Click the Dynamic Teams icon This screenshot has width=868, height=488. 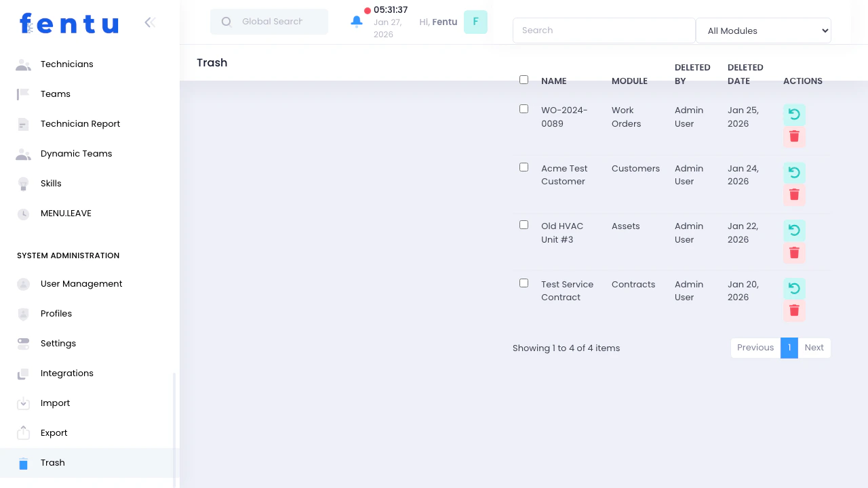point(23,154)
